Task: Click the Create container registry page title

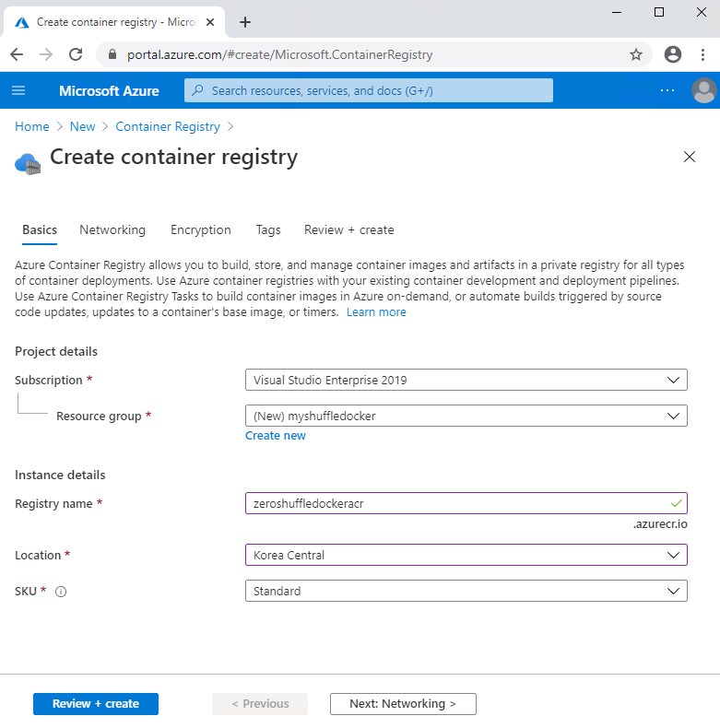Action: point(173,158)
